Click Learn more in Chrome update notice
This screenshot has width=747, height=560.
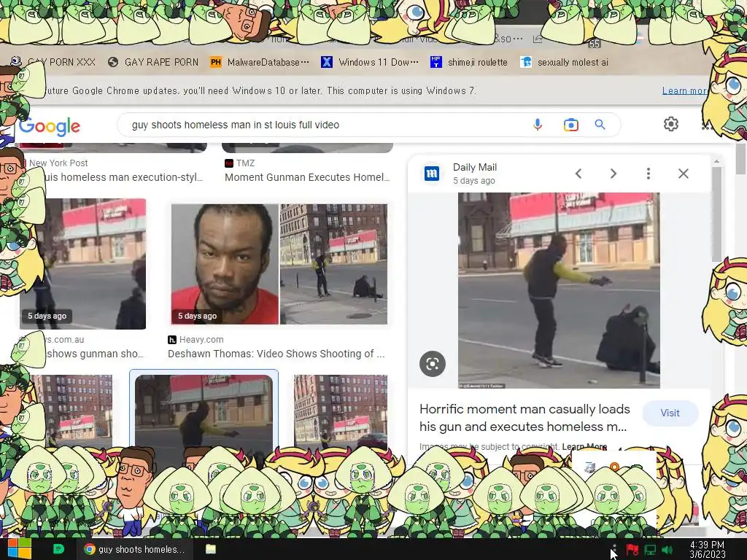coord(684,90)
